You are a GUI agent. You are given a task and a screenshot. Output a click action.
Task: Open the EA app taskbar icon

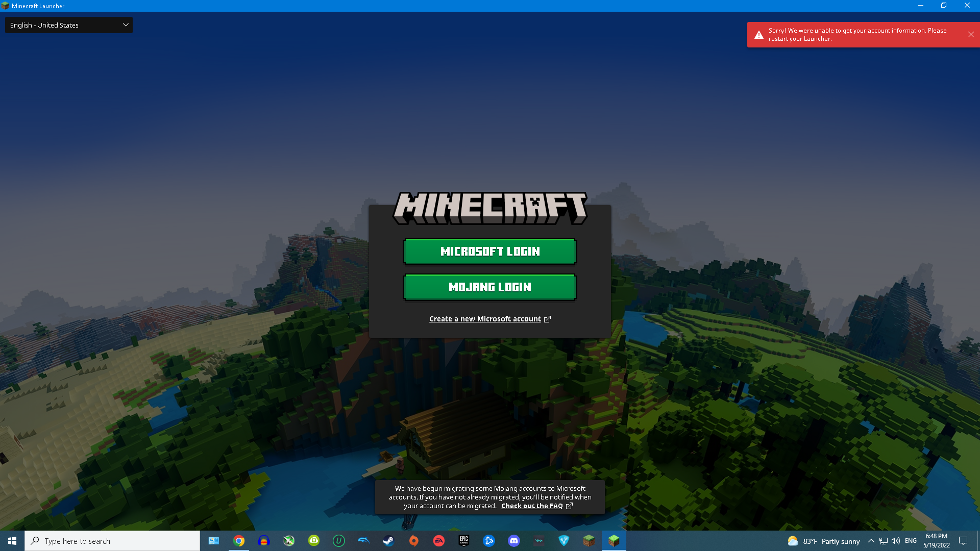[438, 541]
